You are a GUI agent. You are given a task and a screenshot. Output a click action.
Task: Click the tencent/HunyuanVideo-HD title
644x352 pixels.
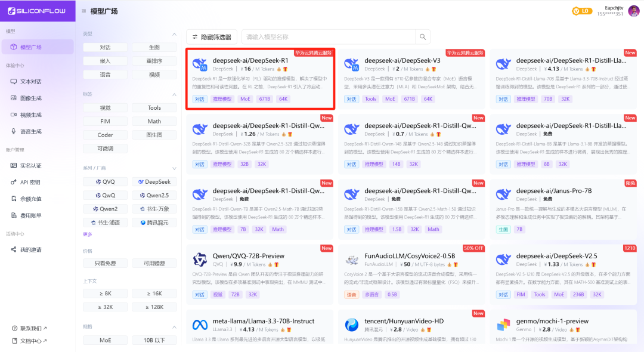pyautogui.click(x=404, y=321)
